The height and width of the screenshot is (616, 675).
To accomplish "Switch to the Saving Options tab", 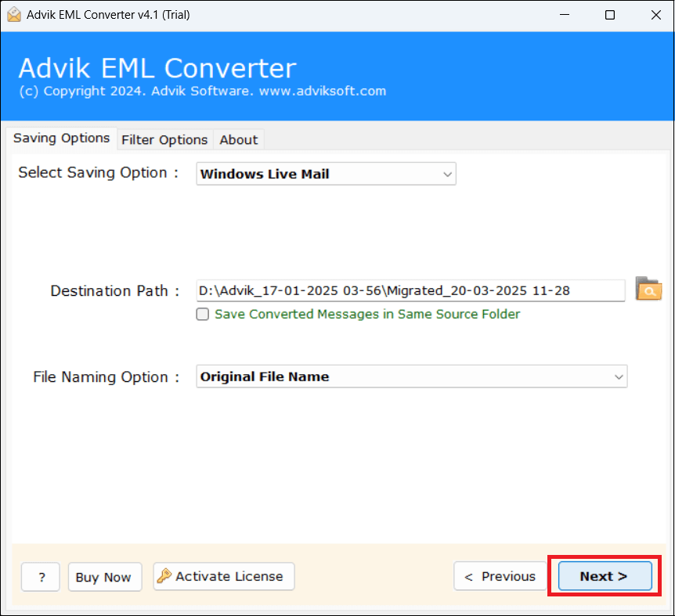I will coord(62,138).
